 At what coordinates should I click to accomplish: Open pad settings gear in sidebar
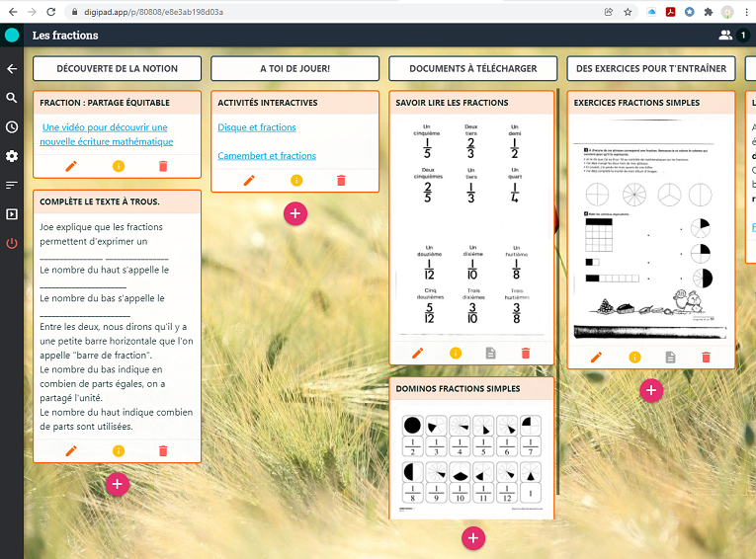12,156
